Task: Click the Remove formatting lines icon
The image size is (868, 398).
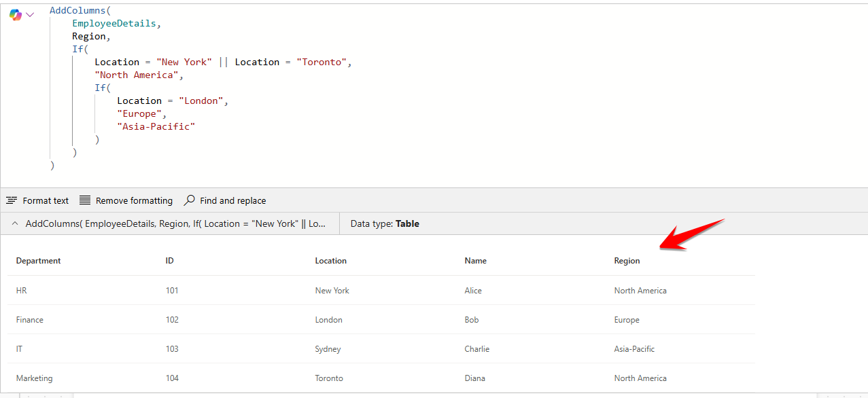Action: 85,200
